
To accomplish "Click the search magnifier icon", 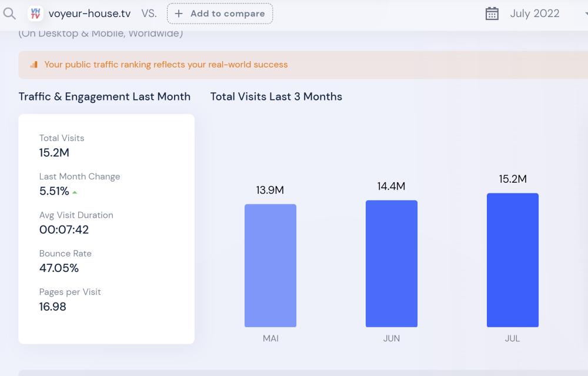I will coord(9,14).
